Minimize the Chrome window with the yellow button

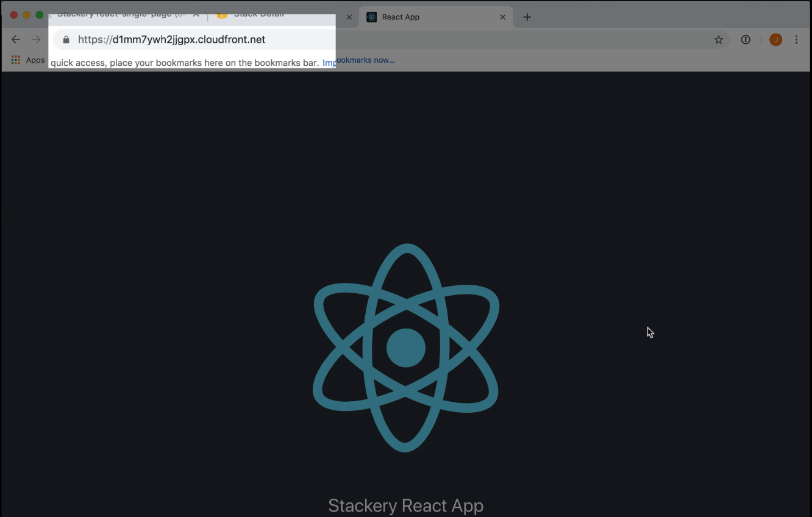tap(27, 15)
